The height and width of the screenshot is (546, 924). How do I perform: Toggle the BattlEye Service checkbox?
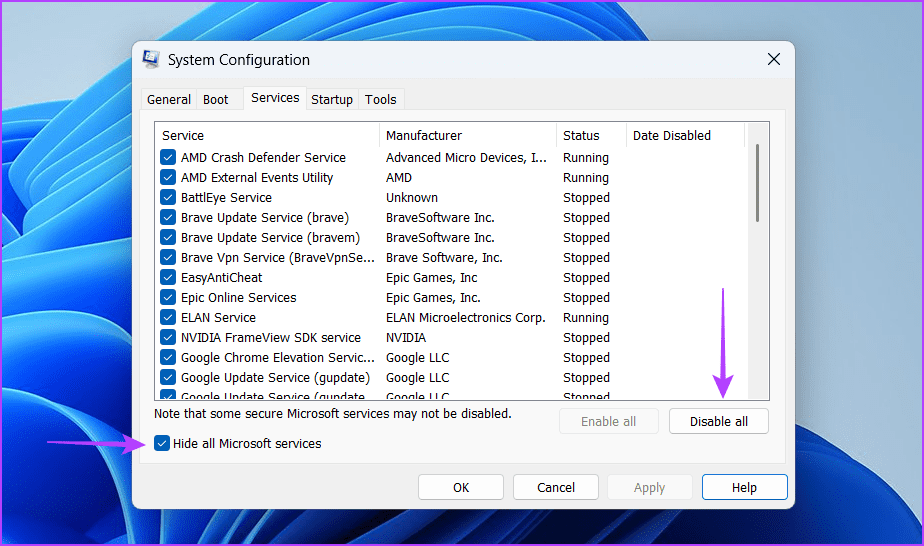tap(168, 197)
